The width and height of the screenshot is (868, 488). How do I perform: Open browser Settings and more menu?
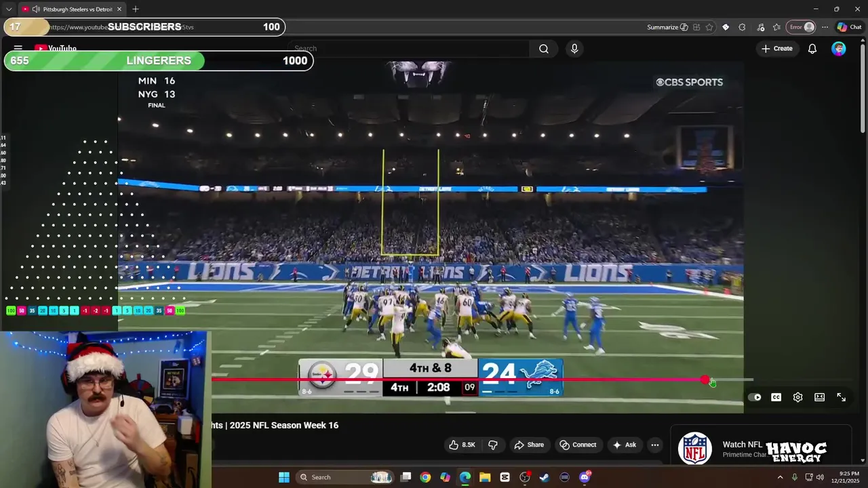click(x=825, y=27)
